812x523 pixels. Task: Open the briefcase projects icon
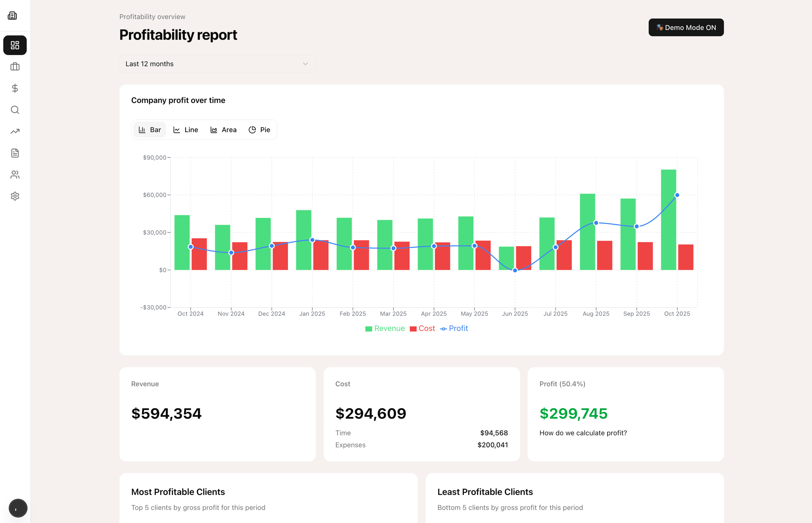coord(15,67)
